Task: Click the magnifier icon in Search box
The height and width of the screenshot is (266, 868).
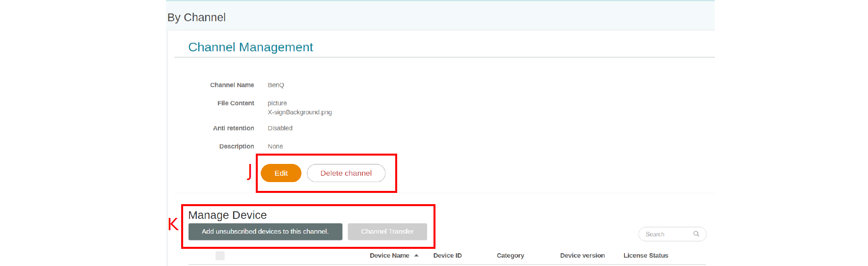Action: pyautogui.click(x=696, y=234)
